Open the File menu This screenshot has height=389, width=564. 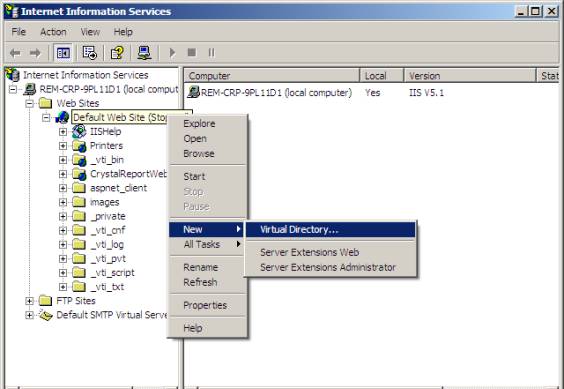(19, 32)
